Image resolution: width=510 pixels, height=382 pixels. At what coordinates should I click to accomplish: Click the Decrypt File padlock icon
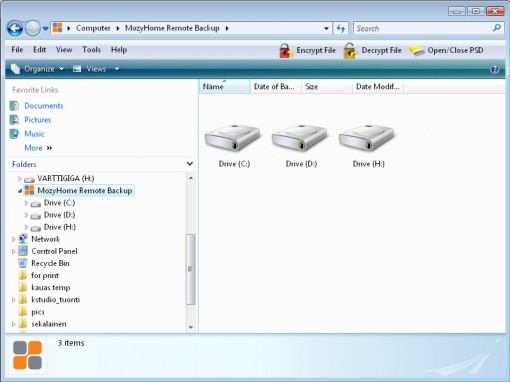click(x=350, y=51)
